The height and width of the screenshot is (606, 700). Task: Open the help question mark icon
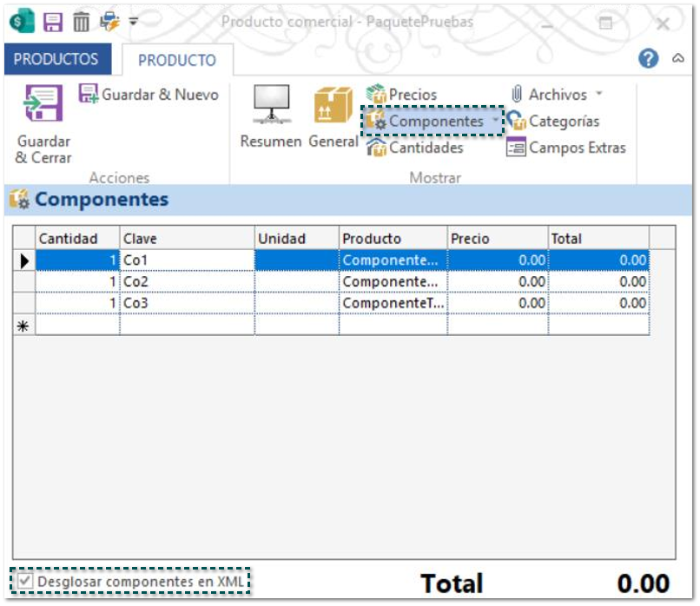click(648, 58)
